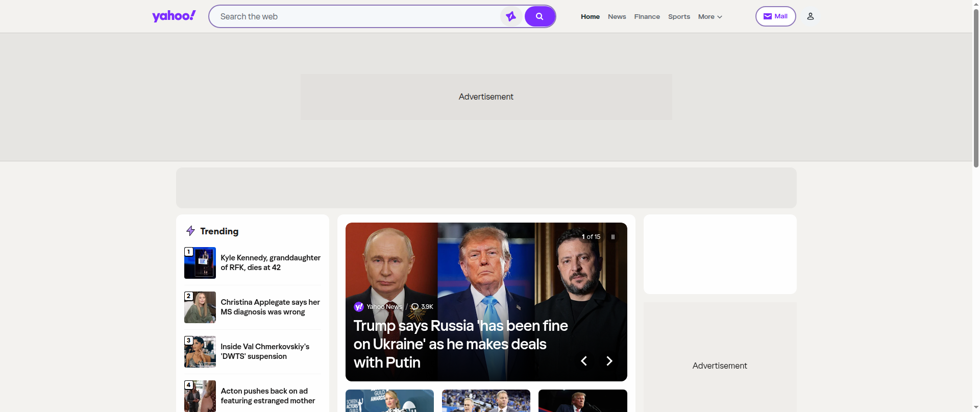980x412 pixels.
Task: Open Kyle Kennedy granddaughter of RFK story
Action: click(x=271, y=262)
